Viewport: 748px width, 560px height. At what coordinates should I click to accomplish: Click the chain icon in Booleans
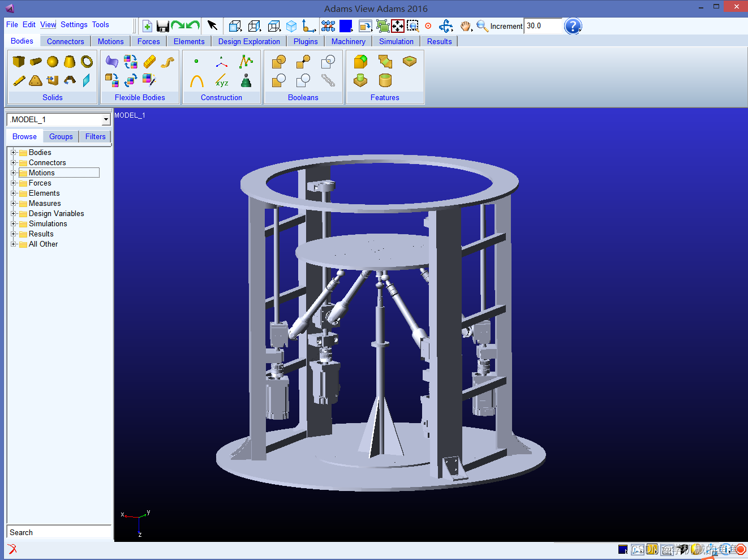pos(328,80)
